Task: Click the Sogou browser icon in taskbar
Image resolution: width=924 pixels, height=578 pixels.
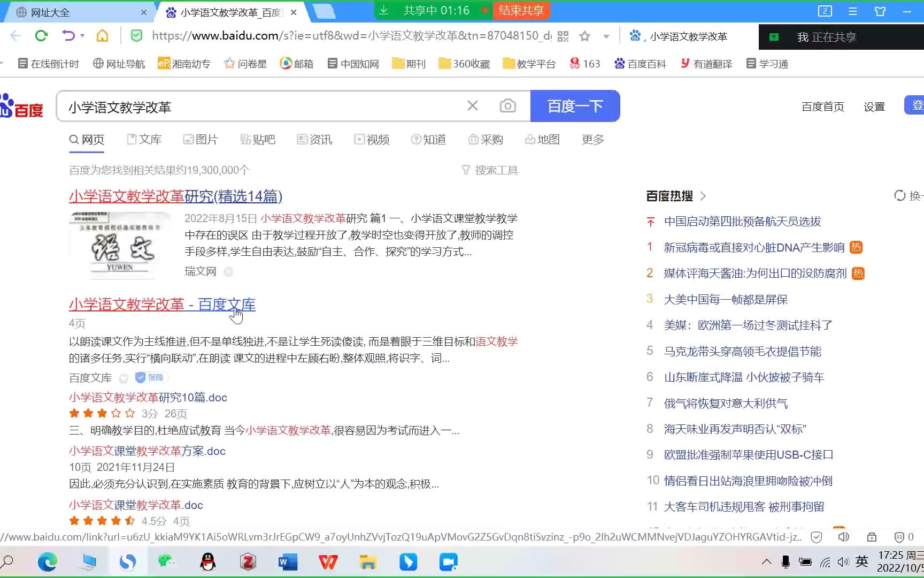Action: click(x=127, y=562)
